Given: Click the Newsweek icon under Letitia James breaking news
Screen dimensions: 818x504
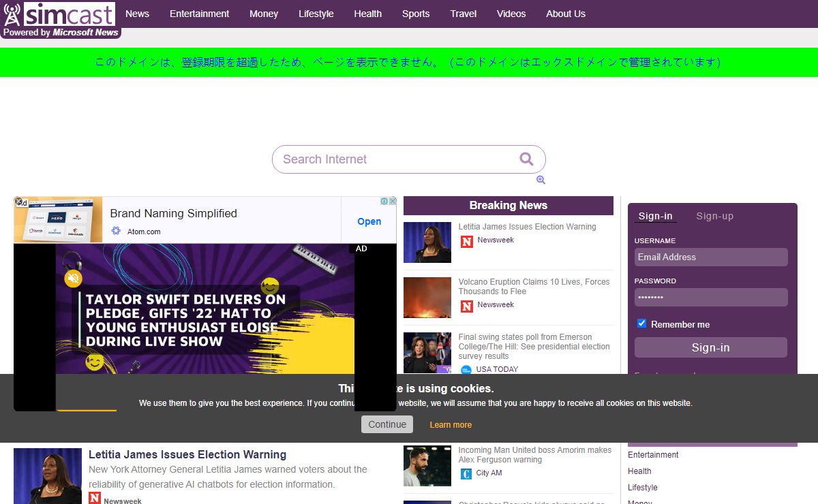Looking at the screenshot, I should pos(467,241).
